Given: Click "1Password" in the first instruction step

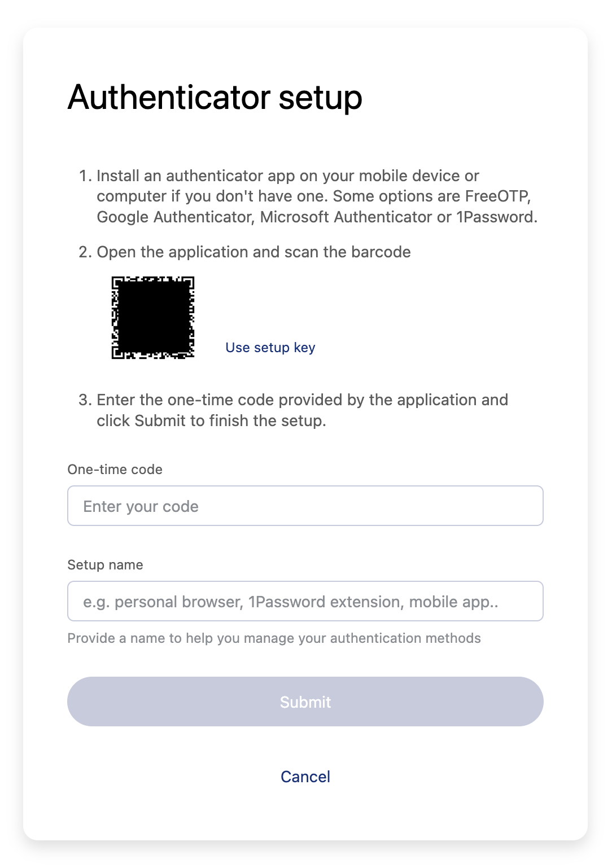Looking at the screenshot, I should [496, 217].
